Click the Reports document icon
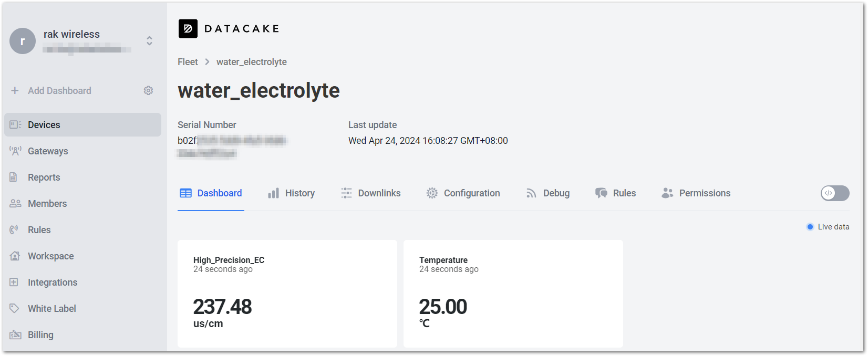Image resolution: width=868 pixels, height=356 pixels. pyautogui.click(x=14, y=177)
